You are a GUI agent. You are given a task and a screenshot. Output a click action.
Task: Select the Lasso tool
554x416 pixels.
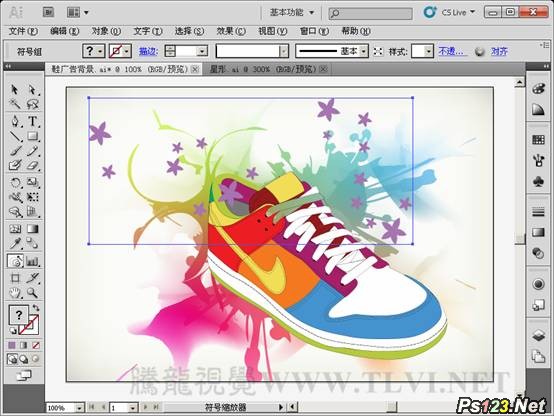pos(32,104)
